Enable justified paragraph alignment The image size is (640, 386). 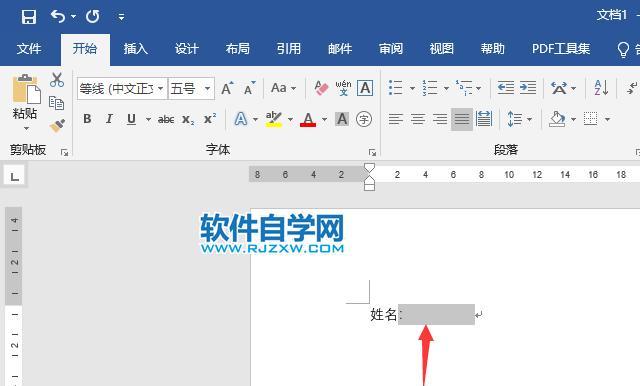(462, 119)
